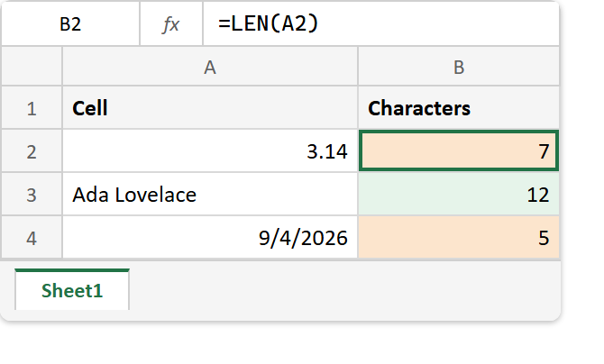Screen dimensions: 604x364
Task: Select column B header
Action: coord(458,67)
